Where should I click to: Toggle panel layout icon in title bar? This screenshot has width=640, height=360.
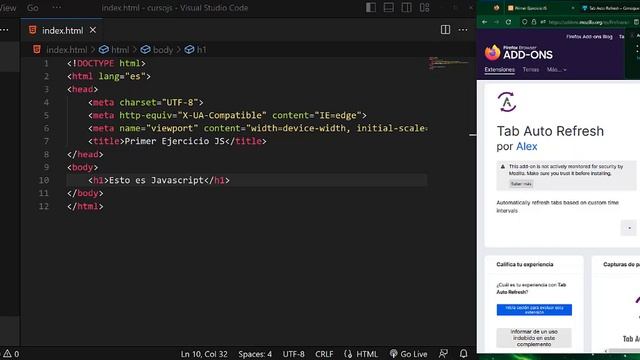click(x=389, y=8)
